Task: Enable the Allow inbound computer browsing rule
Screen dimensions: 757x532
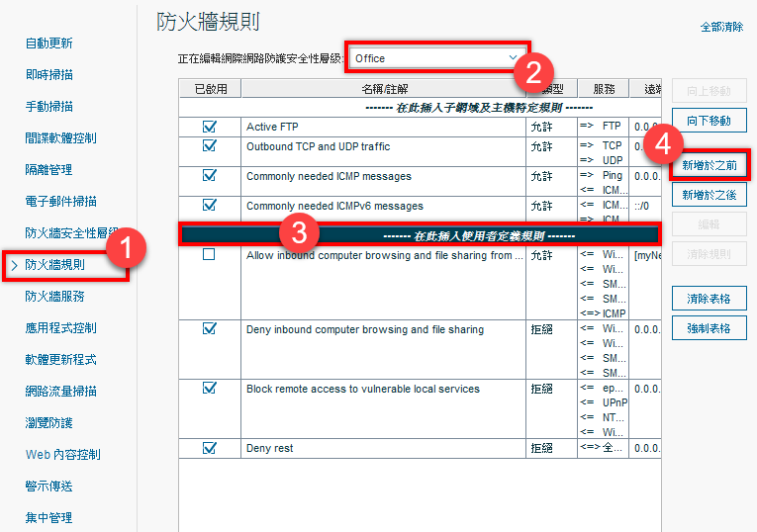Action: pos(209,254)
